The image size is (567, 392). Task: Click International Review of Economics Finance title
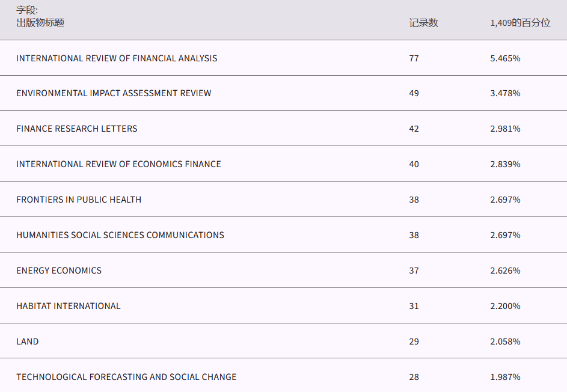point(118,164)
